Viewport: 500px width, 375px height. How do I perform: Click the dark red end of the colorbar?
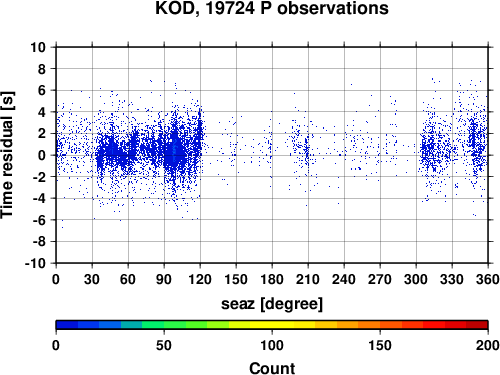477,325
